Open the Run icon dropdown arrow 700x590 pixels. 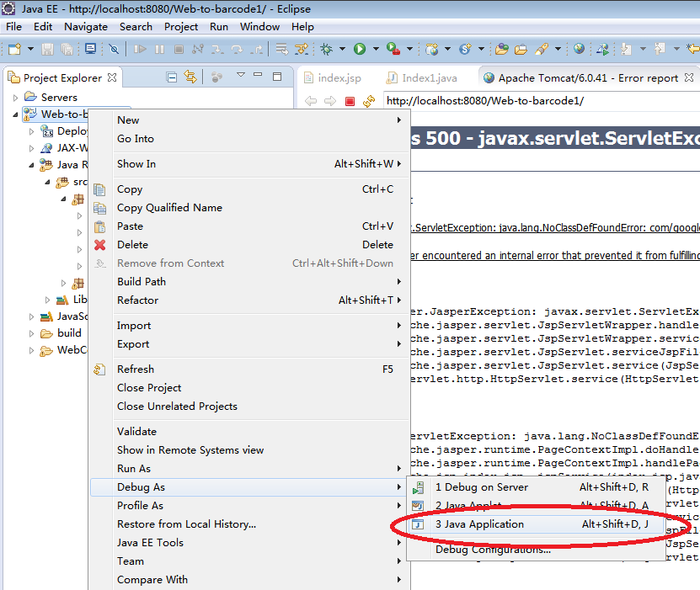pos(376,49)
